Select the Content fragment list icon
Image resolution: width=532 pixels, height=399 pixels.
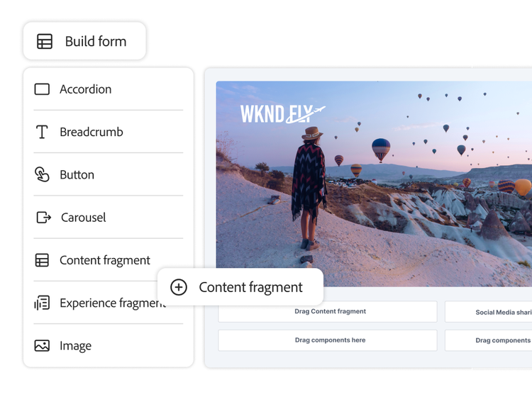[x=42, y=260]
